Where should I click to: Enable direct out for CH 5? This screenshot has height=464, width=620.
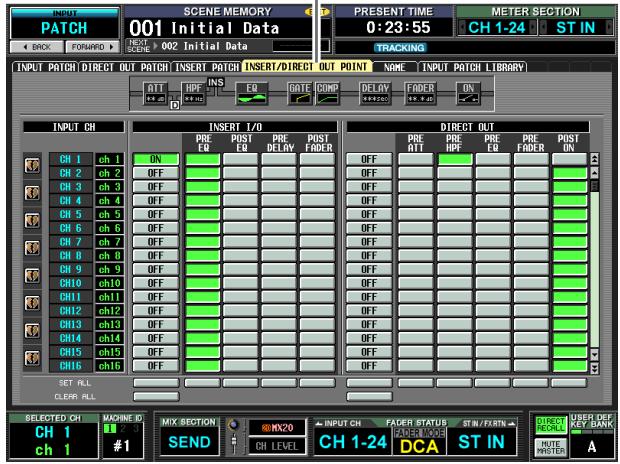point(369,214)
